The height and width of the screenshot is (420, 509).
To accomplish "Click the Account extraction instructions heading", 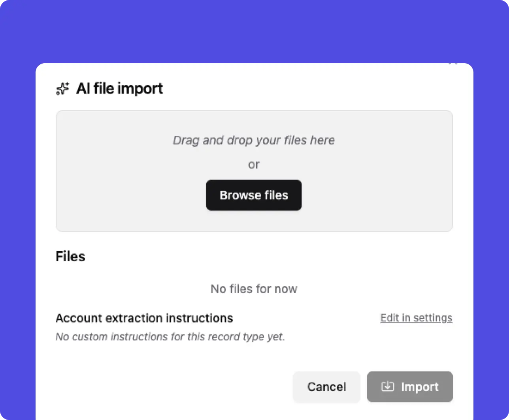I will (144, 318).
